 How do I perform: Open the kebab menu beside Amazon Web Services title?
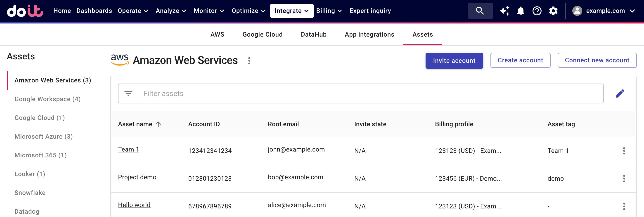(249, 61)
